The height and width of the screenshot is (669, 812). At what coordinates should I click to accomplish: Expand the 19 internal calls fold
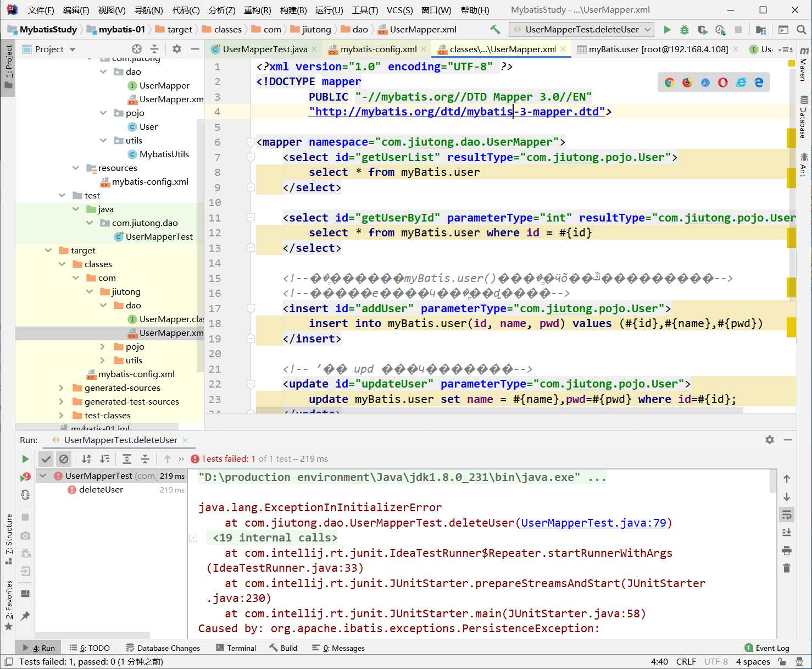click(x=193, y=538)
